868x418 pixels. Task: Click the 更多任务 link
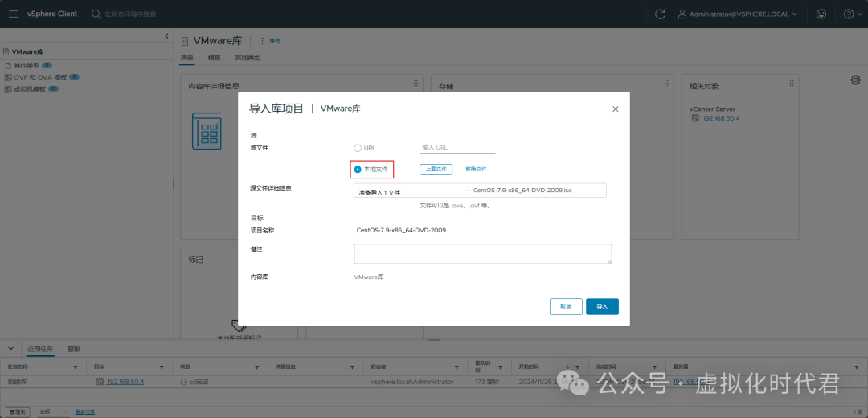pyautogui.click(x=84, y=412)
